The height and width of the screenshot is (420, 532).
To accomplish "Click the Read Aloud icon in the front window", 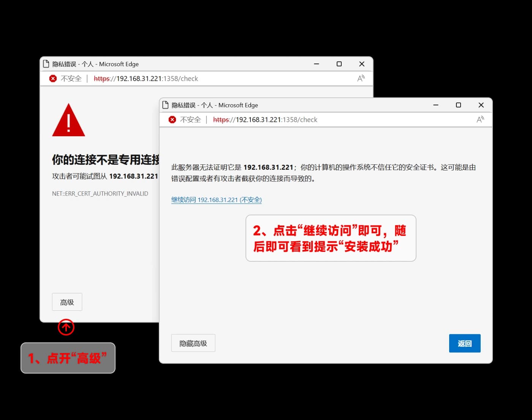I will 480,119.
